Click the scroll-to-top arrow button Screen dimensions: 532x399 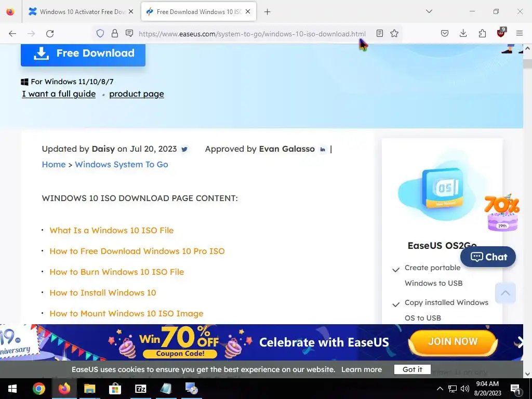[x=505, y=293]
